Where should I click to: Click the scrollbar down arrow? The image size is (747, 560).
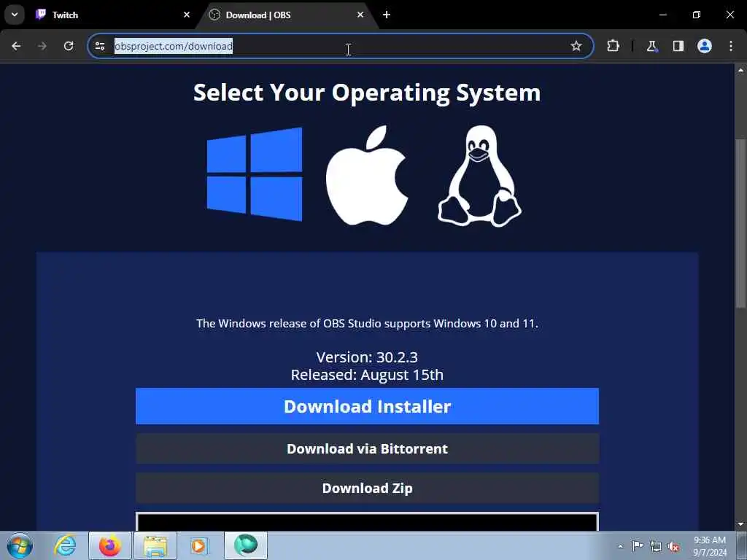pyautogui.click(x=740, y=524)
